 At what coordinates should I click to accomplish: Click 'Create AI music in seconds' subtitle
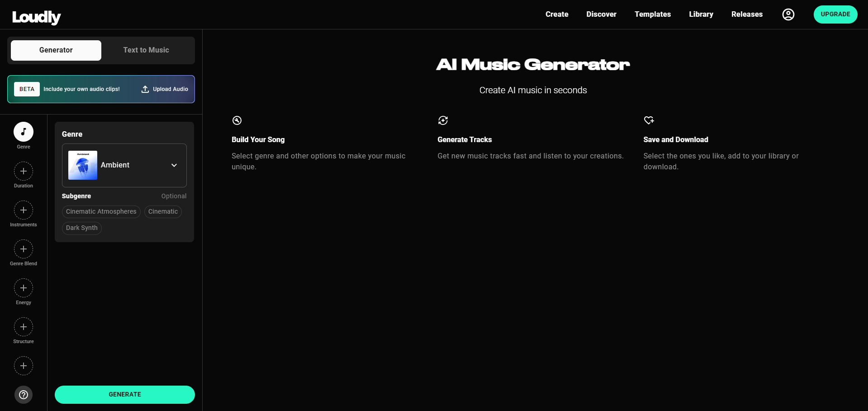[x=533, y=90]
